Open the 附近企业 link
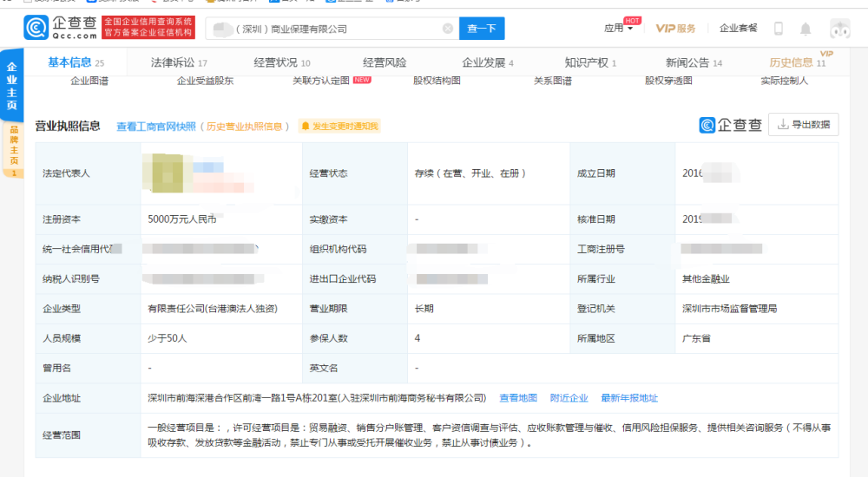 (569, 398)
